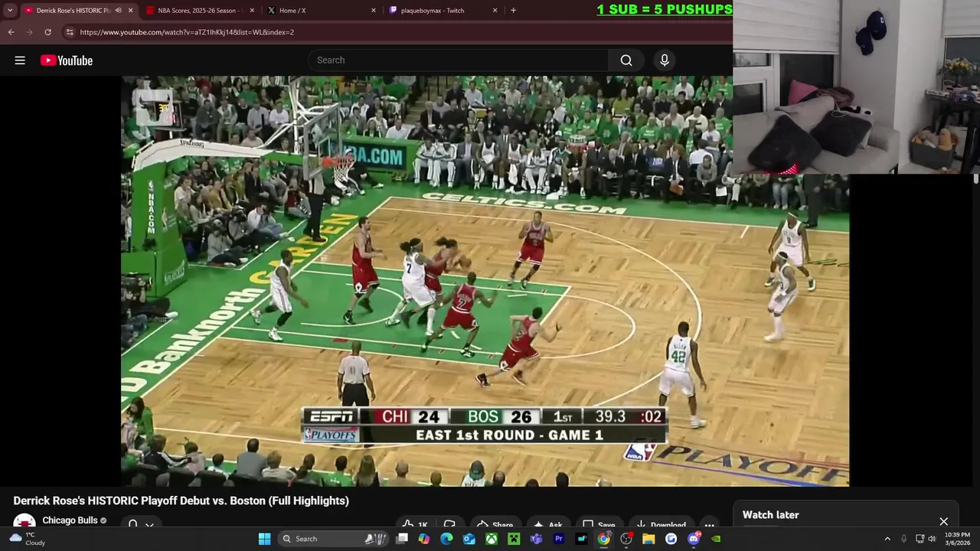Open a new browser tab with plus
The width and height of the screenshot is (980, 551).
point(513,11)
